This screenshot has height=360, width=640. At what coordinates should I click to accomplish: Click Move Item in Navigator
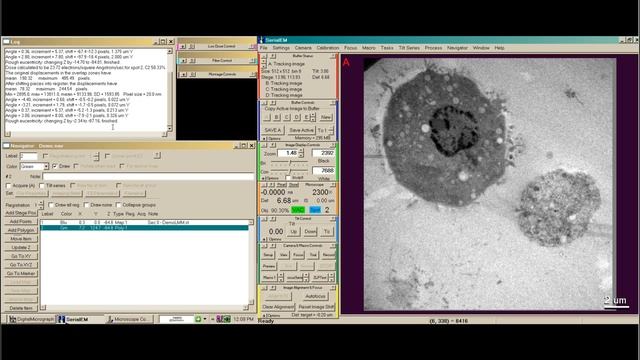tap(20, 239)
